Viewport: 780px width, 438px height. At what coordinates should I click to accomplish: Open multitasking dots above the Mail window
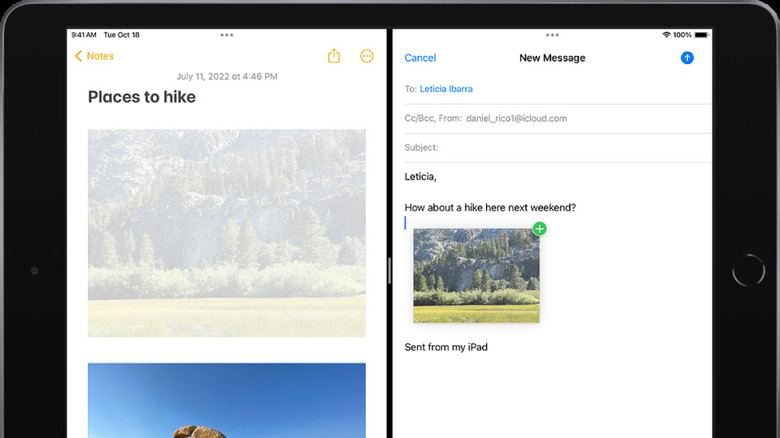552,35
